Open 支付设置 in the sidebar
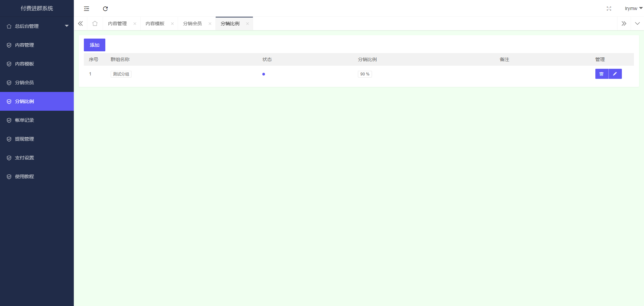 point(24,158)
